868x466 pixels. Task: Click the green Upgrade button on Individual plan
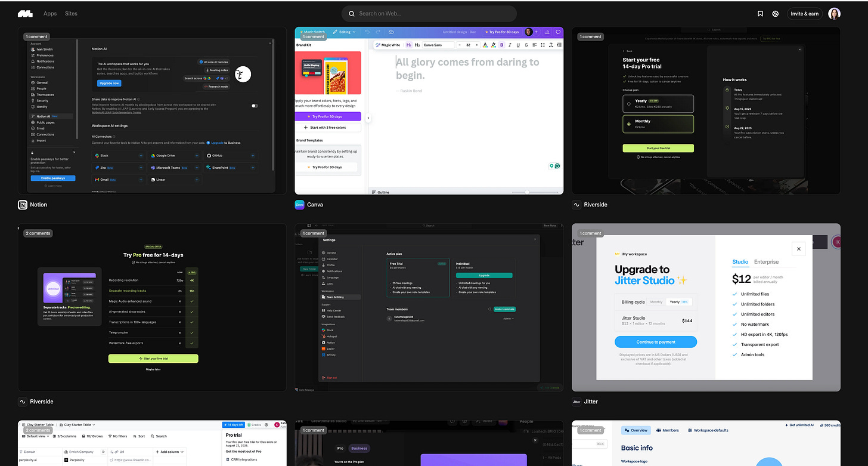pos(484,275)
